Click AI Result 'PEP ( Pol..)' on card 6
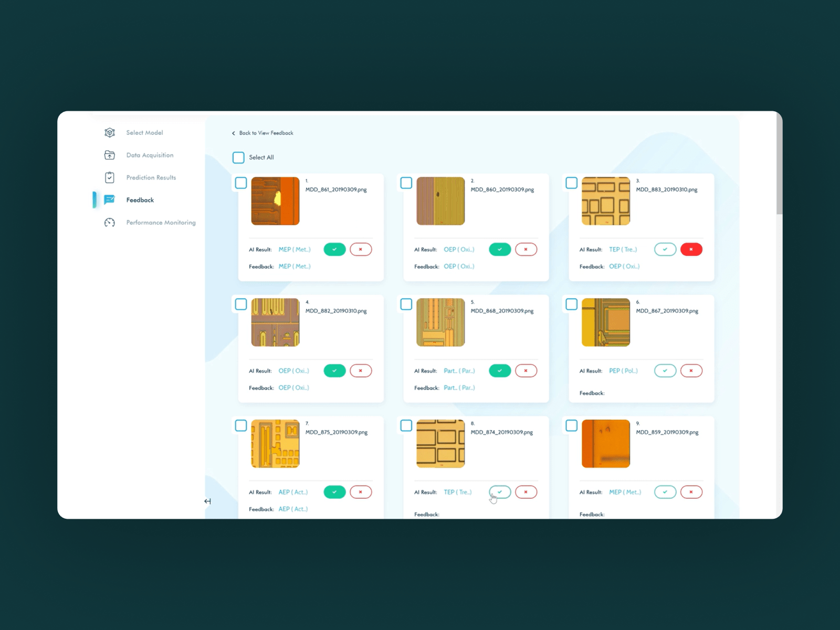 (x=623, y=371)
